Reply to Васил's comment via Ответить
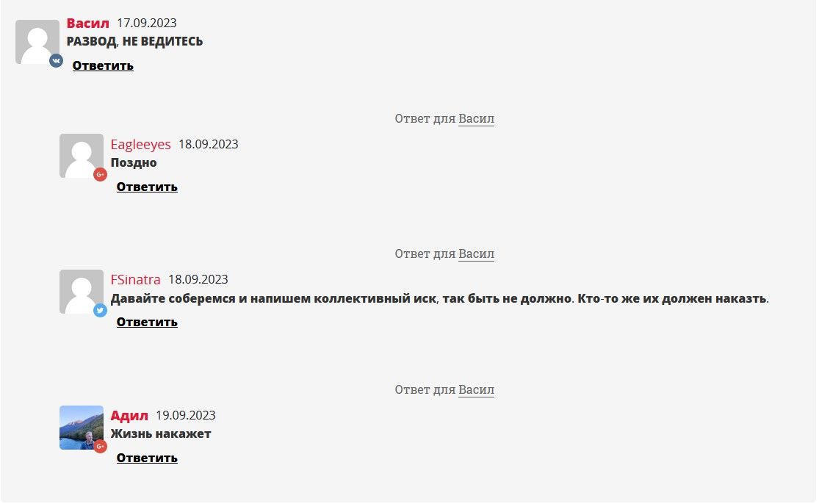The height and width of the screenshot is (504, 819). [103, 66]
